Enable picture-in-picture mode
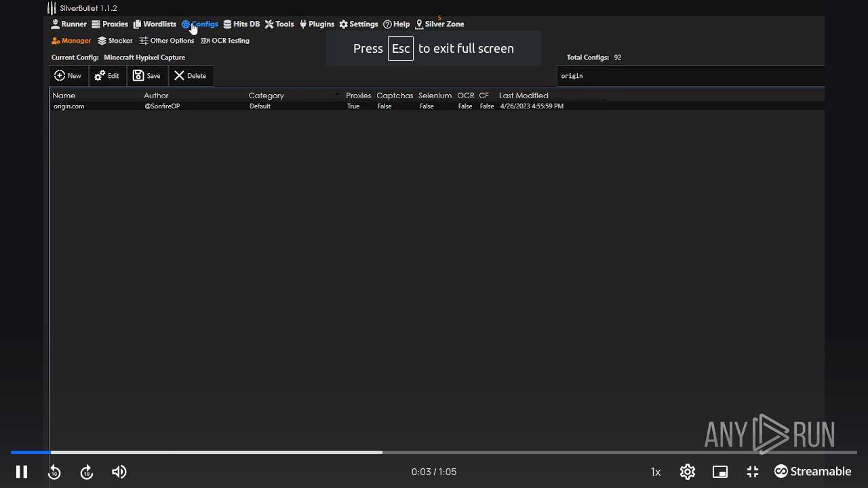Image resolution: width=868 pixels, height=488 pixels. [720, 472]
